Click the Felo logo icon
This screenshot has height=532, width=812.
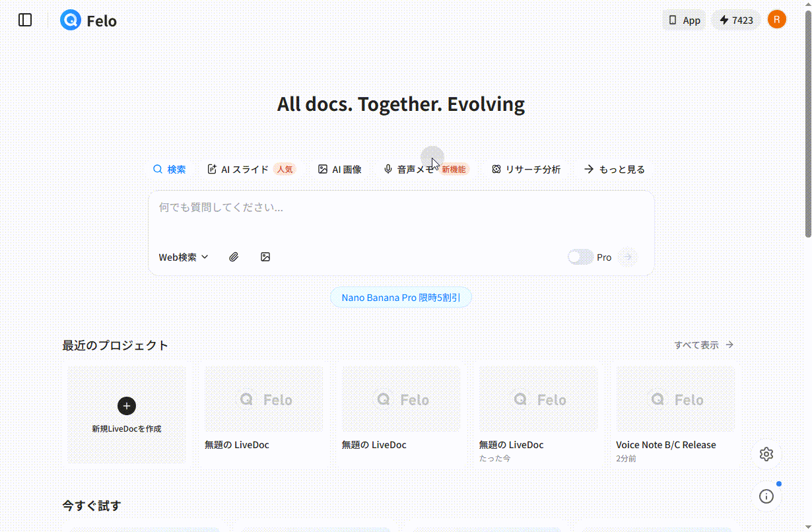(x=70, y=20)
